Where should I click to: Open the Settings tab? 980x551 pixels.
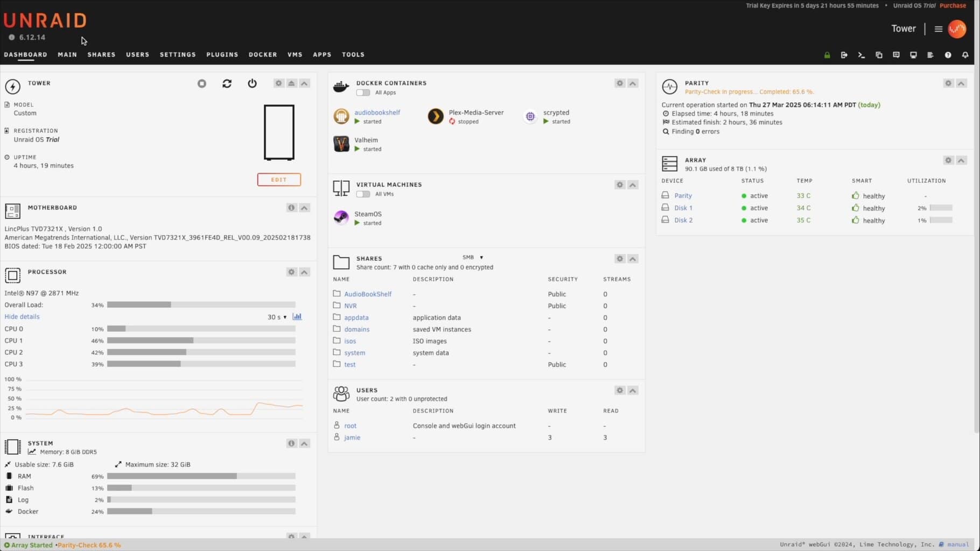pyautogui.click(x=178, y=55)
